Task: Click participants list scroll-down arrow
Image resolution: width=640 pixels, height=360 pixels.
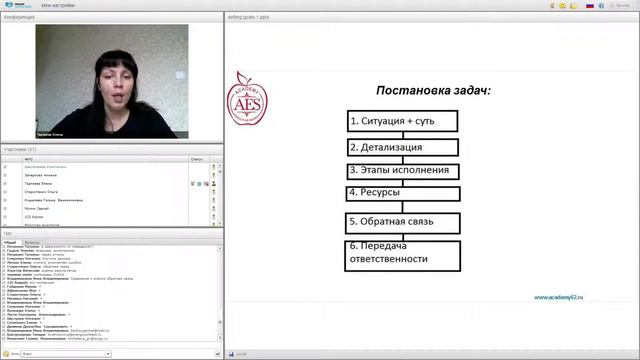Action: (x=220, y=223)
